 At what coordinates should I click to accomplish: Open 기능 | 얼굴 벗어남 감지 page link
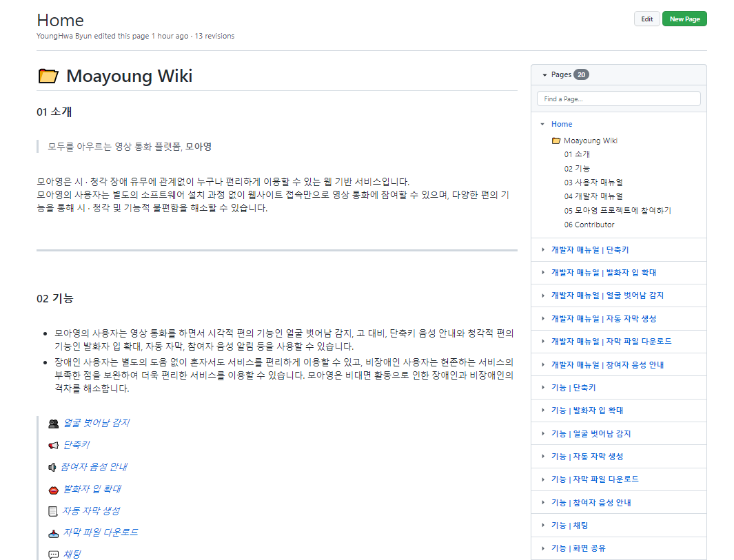coord(591,434)
